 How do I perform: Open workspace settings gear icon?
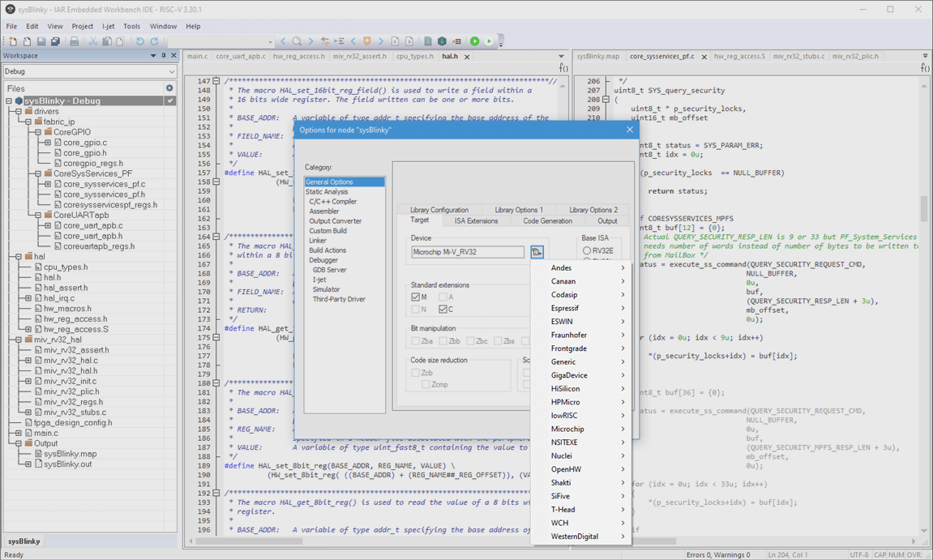click(169, 88)
